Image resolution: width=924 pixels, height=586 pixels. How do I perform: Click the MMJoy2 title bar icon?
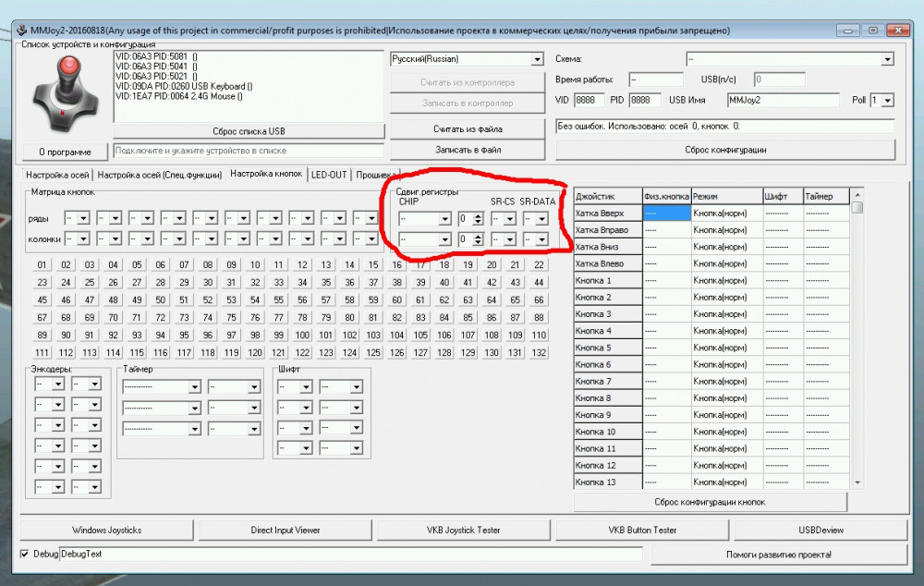pyautogui.click(x=19, y=30)
